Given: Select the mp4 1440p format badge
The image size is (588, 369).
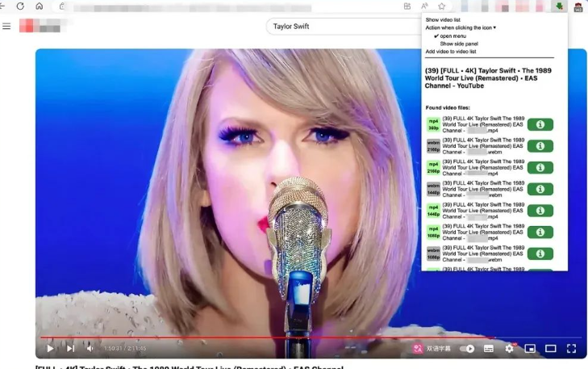Looking at the screenshot, I should tap(433, 211).
